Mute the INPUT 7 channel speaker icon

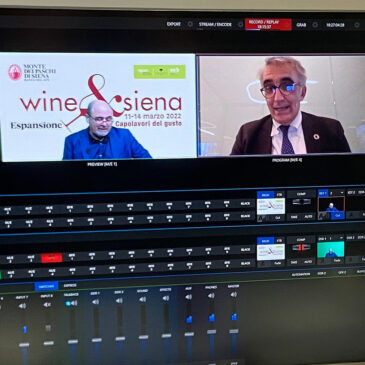click(x=22, y=305)
